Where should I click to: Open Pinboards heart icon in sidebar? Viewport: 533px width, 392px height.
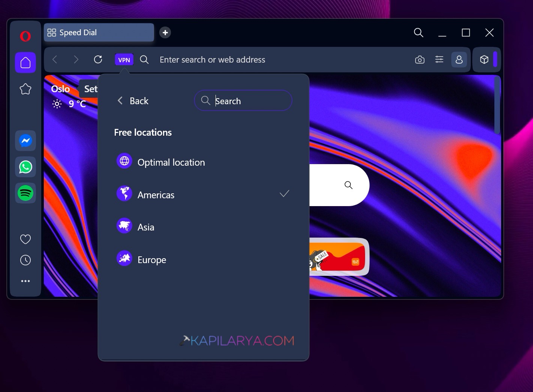(25, 239)
